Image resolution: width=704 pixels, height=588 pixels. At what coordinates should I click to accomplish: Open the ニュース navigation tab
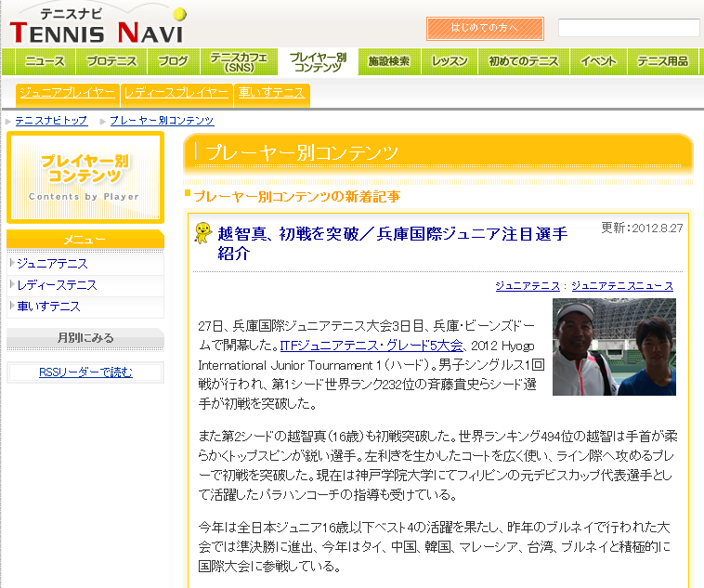click(x=45, y=62)
